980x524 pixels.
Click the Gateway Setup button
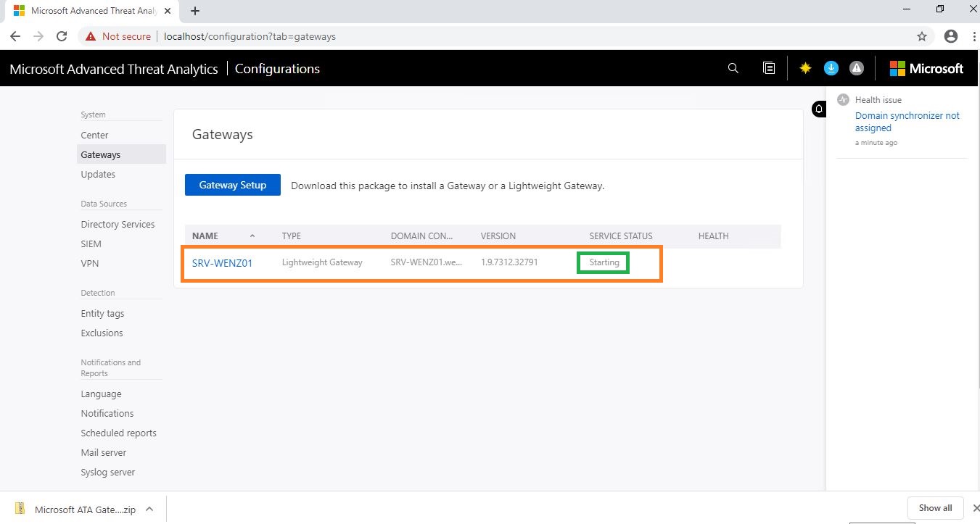(x=233, y=185)
